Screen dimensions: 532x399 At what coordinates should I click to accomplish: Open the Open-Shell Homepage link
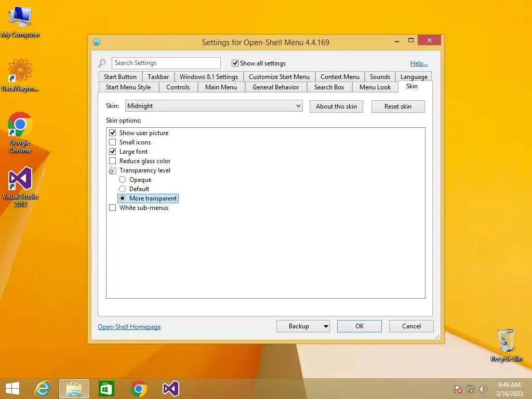(129, 327)
